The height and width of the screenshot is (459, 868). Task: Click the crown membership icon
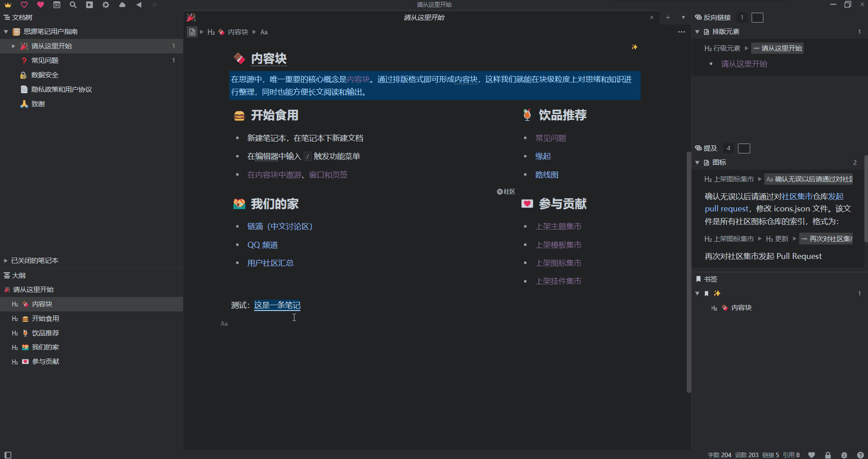(x=8, y=5)
